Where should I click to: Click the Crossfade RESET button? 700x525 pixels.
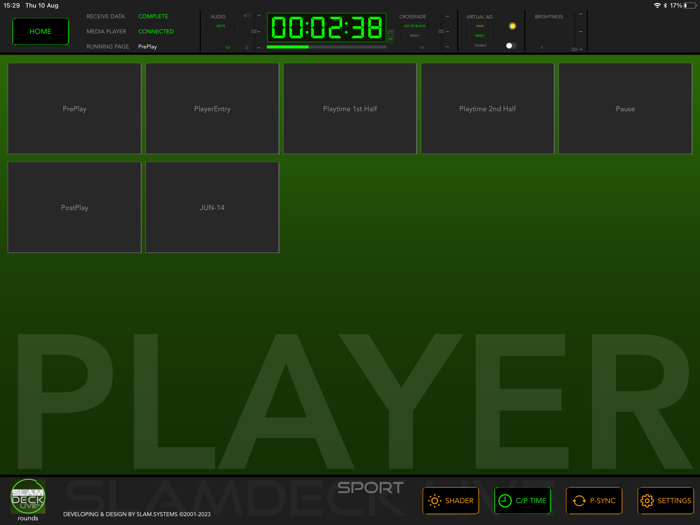(415, 36)
